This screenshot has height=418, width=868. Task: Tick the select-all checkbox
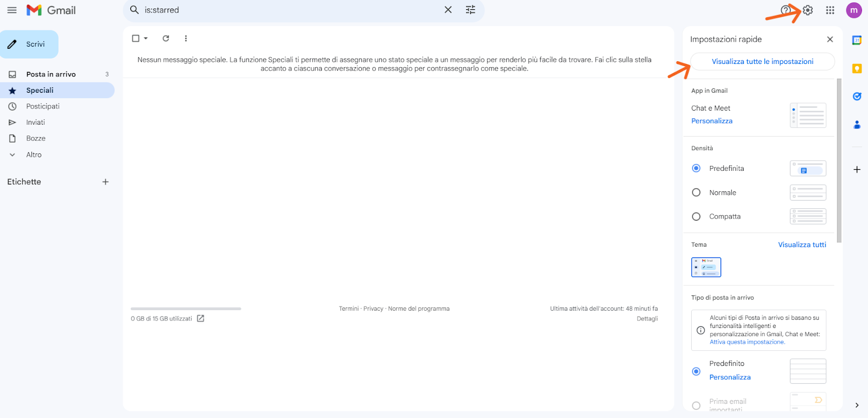coord(136,38)
